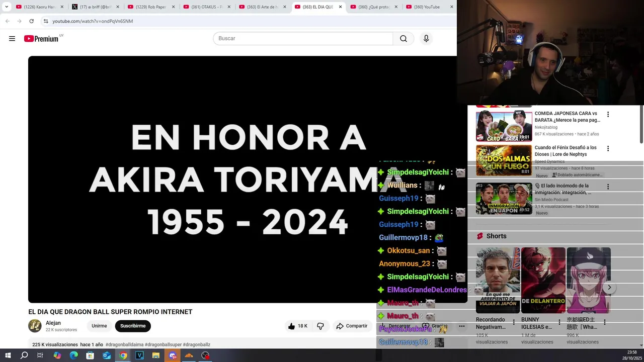Click the #dragonballz hashtag
Viewport: 644px width, 362px height.
coord(197,345)
